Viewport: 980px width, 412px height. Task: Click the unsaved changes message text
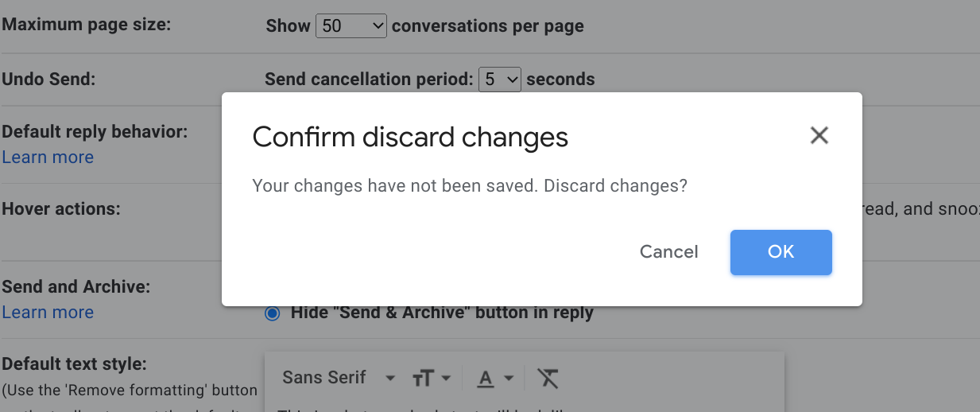470,186
